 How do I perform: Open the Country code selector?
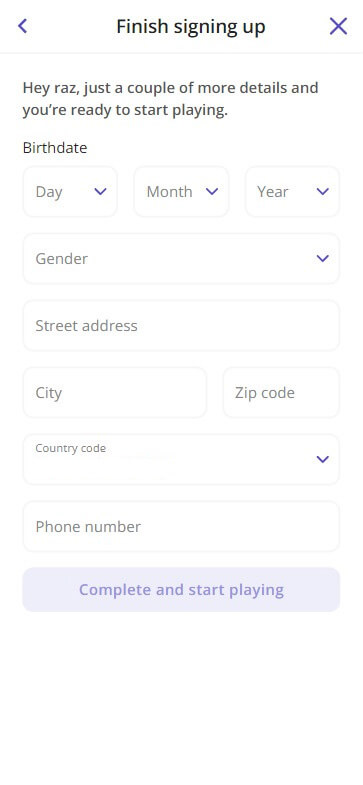(181, 459)
